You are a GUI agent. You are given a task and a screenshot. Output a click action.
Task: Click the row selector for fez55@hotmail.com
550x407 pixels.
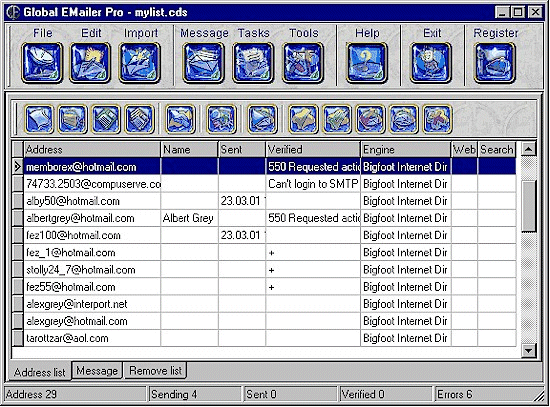[x=18, y=287]
